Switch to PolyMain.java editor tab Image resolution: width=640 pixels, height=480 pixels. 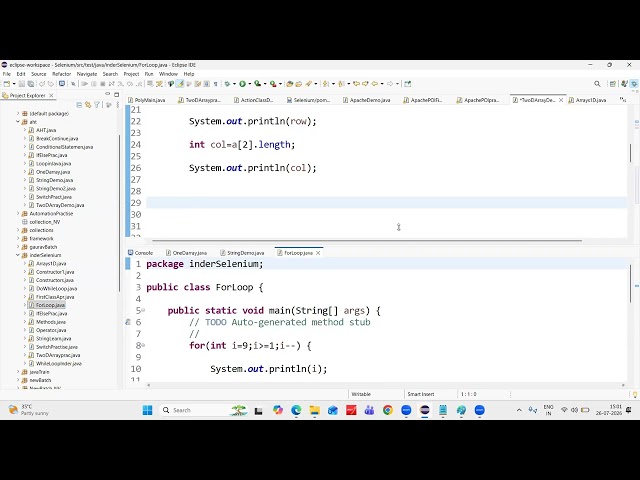147,100
